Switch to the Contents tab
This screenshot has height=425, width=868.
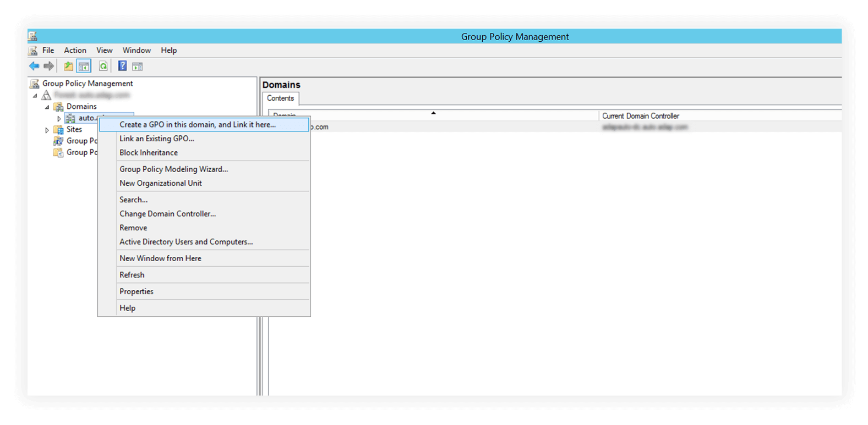281,98
